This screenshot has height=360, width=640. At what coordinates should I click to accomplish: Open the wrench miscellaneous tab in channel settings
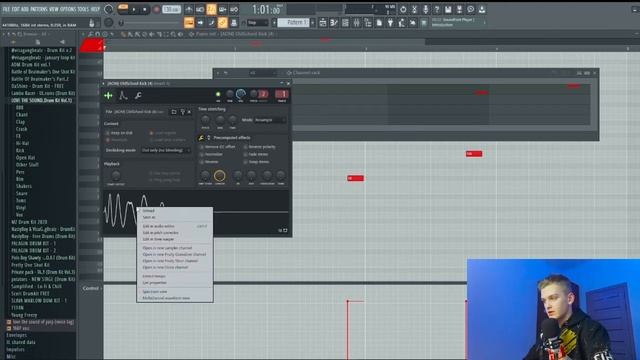138,96
